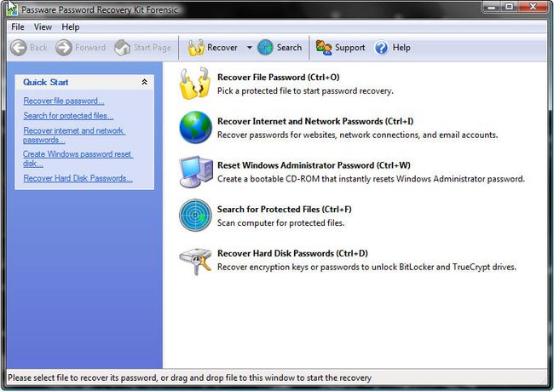This screenshot has height=392, width=554.
Task: Click the Search radar toolbar icon
Action: point(265,48)
